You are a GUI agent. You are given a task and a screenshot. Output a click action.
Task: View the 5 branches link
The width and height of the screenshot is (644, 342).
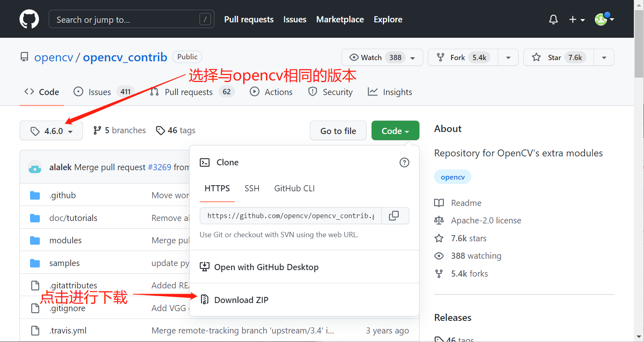tap(119, 130)
